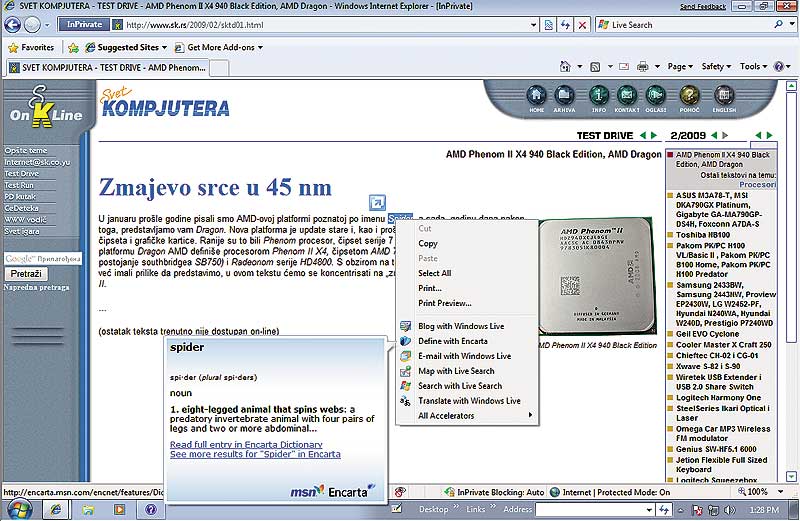The image size is (800, 521).
Task: Click the POMOĆ round site icon
Action: [x=689, y=95]
